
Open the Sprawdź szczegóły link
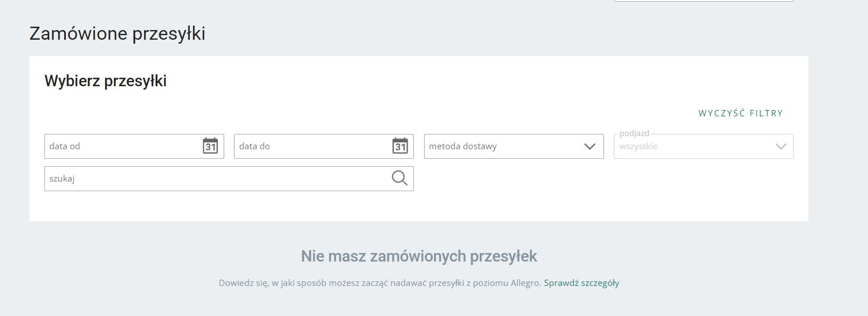click(581, 283)
